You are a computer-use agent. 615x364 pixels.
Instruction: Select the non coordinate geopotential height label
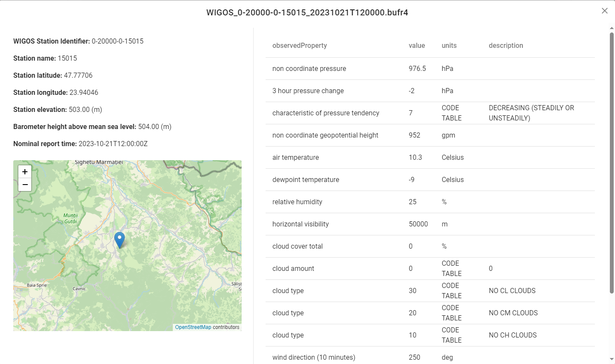point(325,135)
